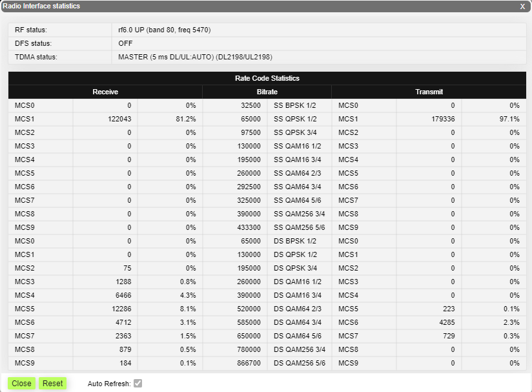Click the DFS status OFF value
The image size is (532, 392).
tap(126, 43)
